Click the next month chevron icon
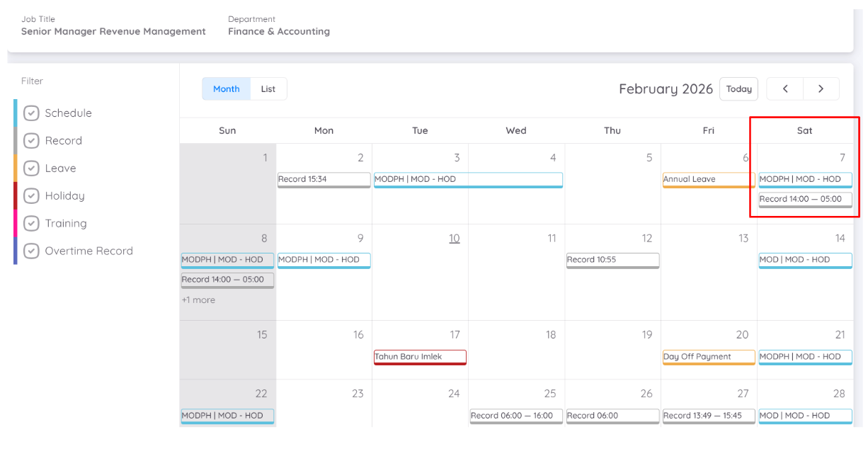The width and height of the screenshot is (868, 451). (x=821, y=89)
